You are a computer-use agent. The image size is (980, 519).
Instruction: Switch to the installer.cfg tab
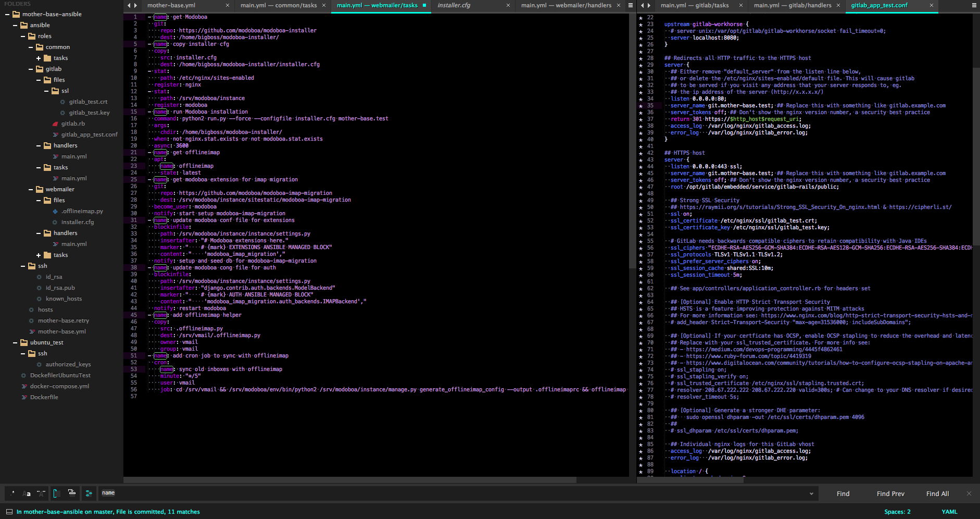pos(454,5)
